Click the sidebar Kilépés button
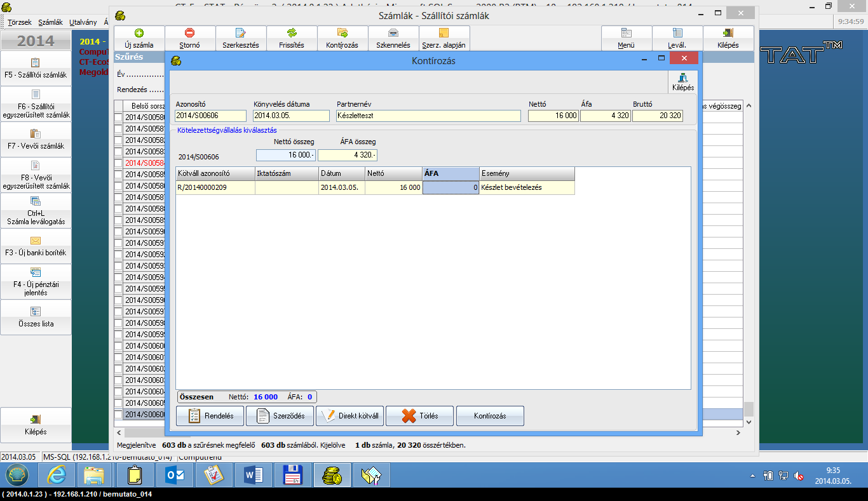 tap(36, 425)
